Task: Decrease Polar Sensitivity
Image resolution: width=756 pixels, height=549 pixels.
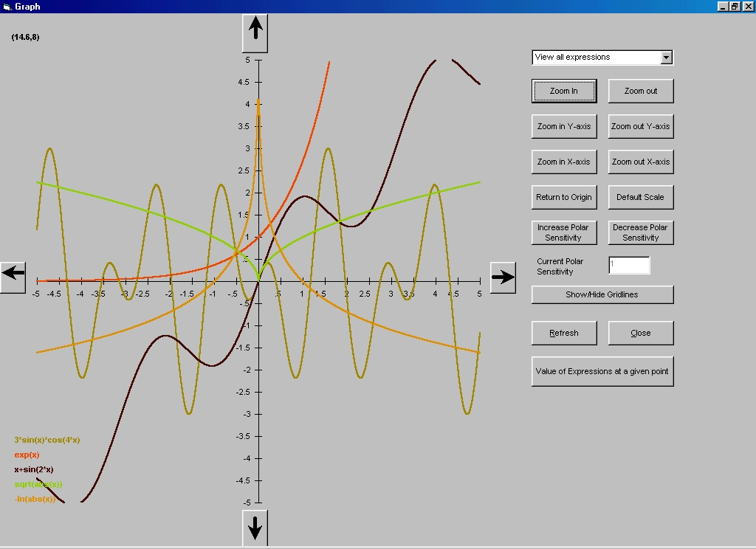Action: [641, 232]
